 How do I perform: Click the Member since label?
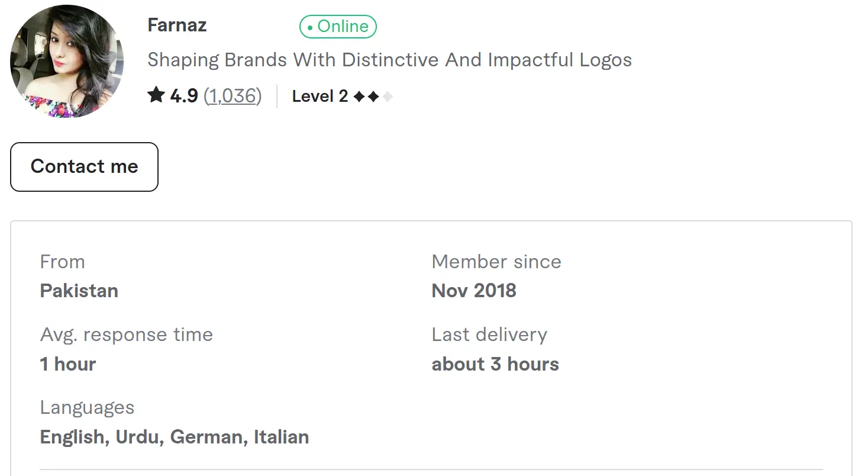pyautogui.click(x=496, y=262)
